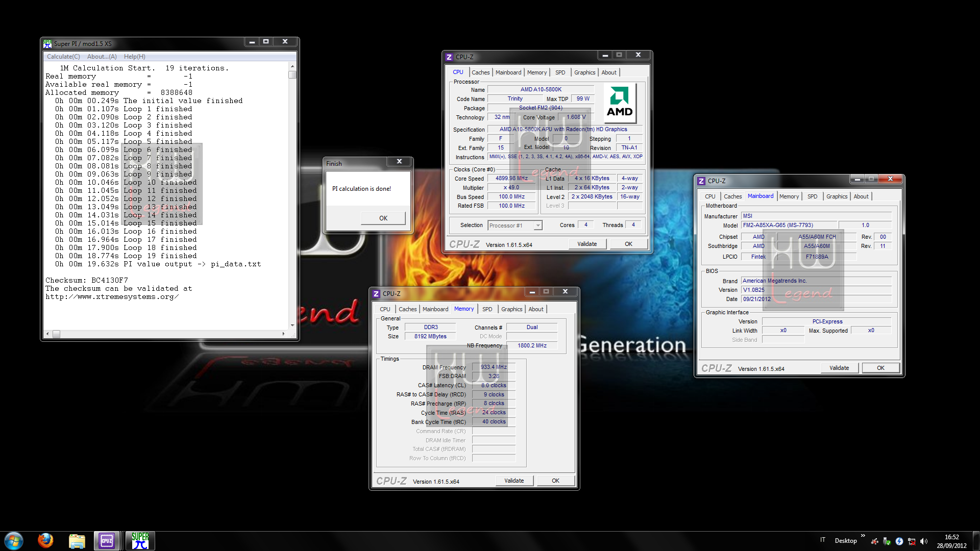Click the AMD logo in CPU-Z
980x551 pixels.
620,104
